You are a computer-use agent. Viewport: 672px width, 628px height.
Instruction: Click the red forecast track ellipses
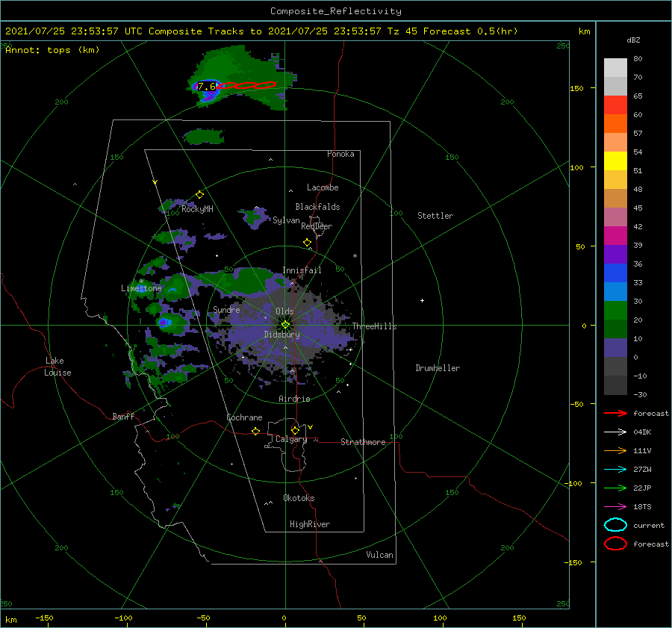click(x=248, y=85)
